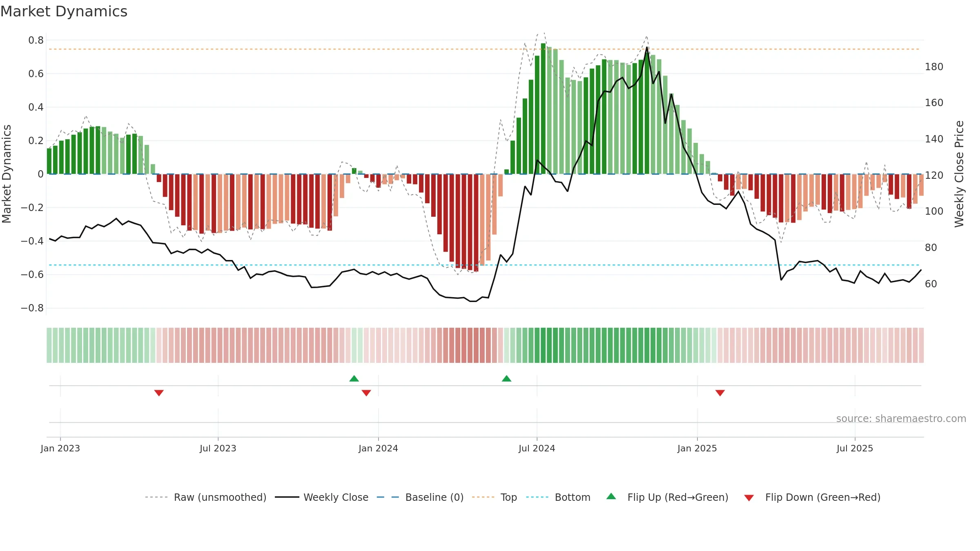Click the 0 left axis tick label

pyautogui.click(x=41, y=174)
